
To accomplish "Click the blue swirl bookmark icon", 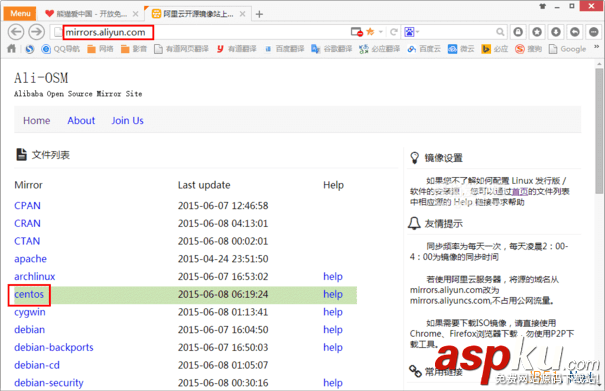I will (29, 49).
